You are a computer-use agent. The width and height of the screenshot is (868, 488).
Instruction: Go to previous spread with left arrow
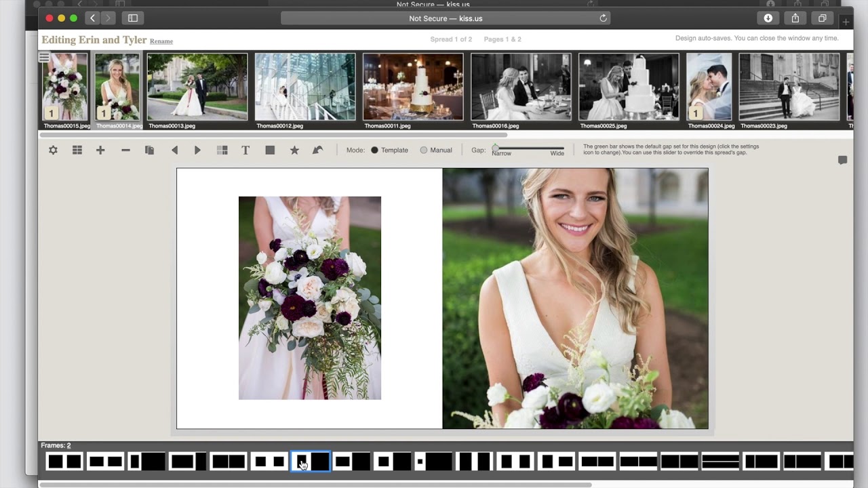tap(174, 150)
